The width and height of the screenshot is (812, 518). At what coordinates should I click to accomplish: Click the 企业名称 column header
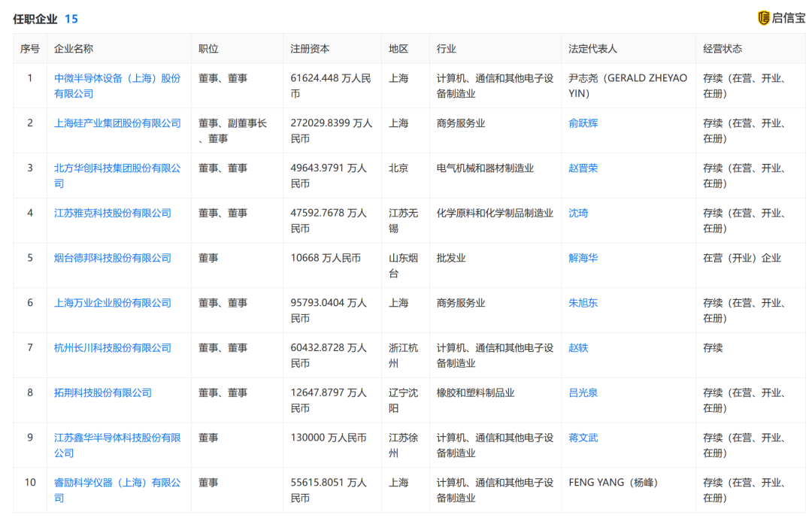pyautogui.click(x=74, y=49)
